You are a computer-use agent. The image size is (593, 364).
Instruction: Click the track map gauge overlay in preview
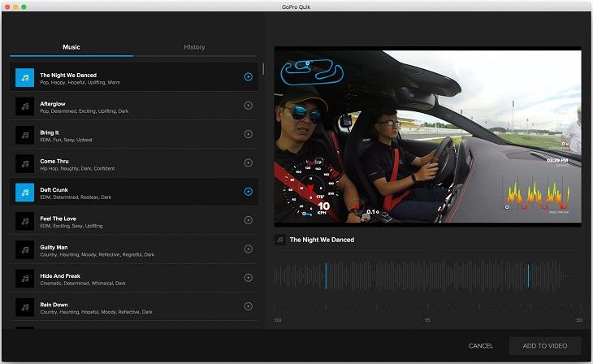click(312, 71)
